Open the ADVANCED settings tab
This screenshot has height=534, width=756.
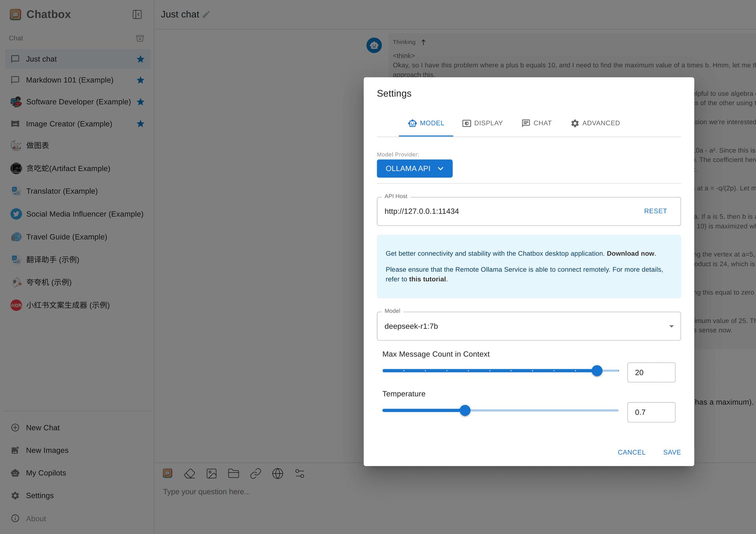(595, 123)
